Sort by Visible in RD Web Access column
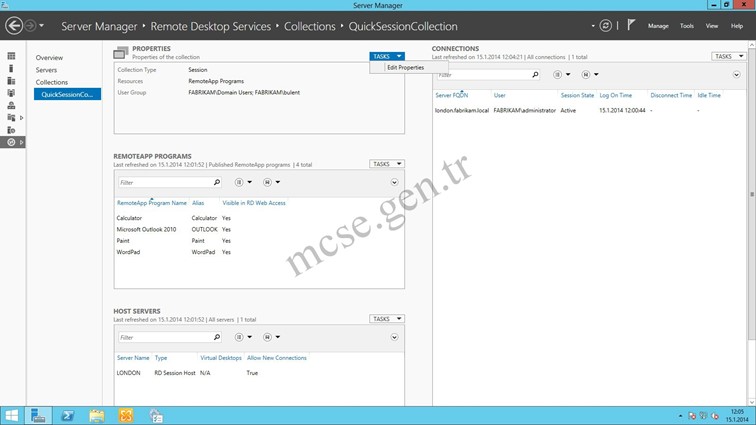This screenshot has height=425, width=756. (254, 203)
